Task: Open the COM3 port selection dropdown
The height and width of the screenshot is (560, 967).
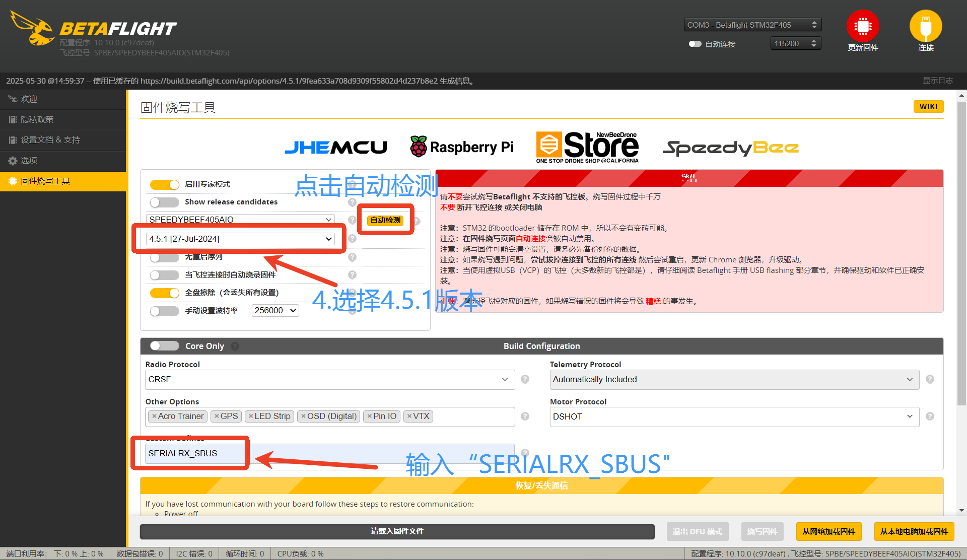Action: pyautogui.click(x=752, y=25)
